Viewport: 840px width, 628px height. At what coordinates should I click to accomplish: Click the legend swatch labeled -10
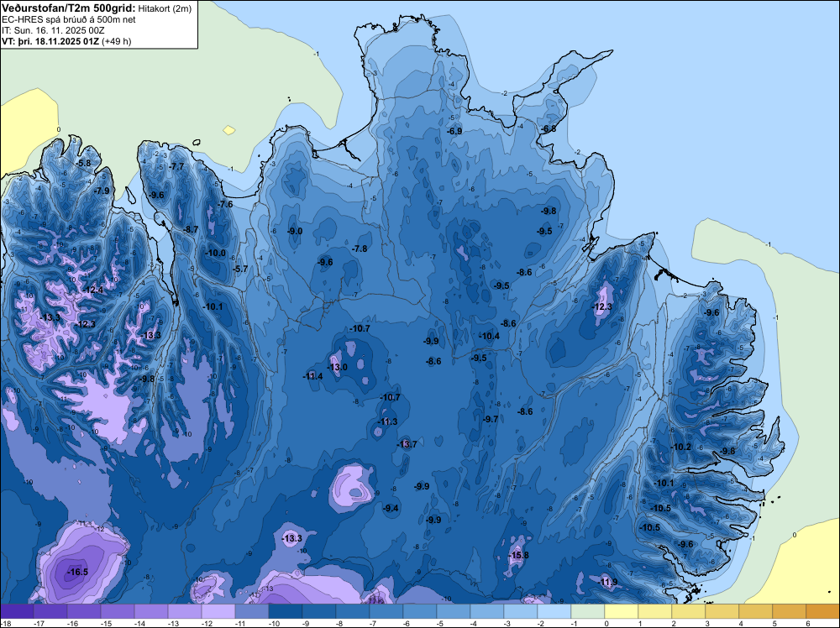click(285, 611)
